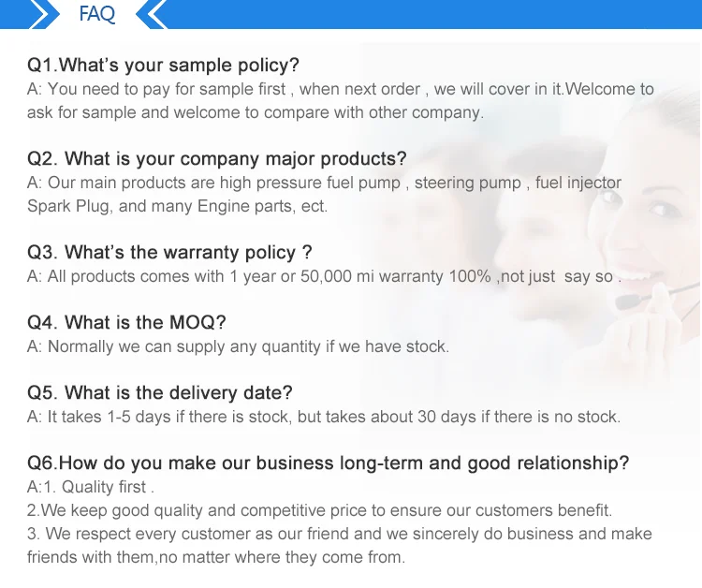Click the 'supply any quantity' answer
The height and width of the screenshot is (588, 702).
238,346
